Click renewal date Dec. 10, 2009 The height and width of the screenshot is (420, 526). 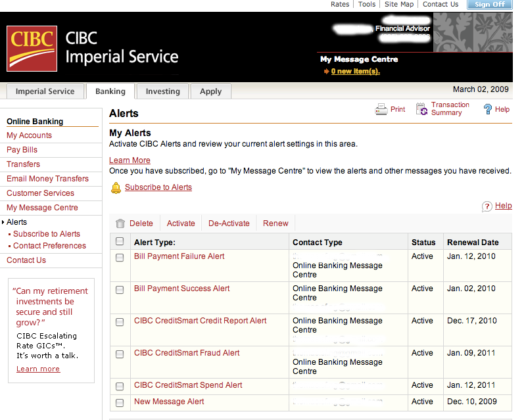(471, 402)
